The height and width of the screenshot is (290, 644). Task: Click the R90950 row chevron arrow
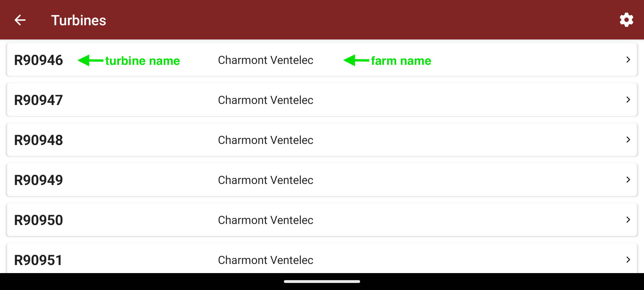[628, 220]
